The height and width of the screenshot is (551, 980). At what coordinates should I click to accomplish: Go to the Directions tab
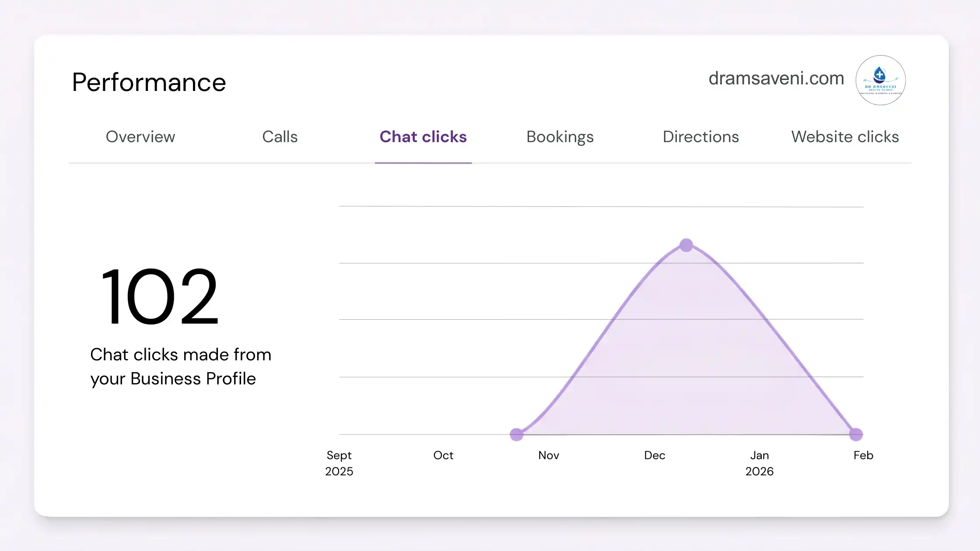click(700, 137)
